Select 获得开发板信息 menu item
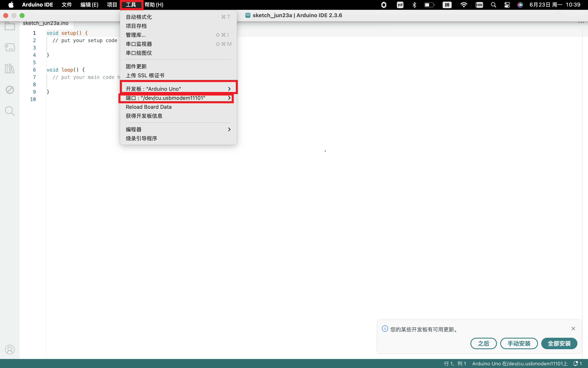Viewport: 588px width, 368px height. click(178, 116)
